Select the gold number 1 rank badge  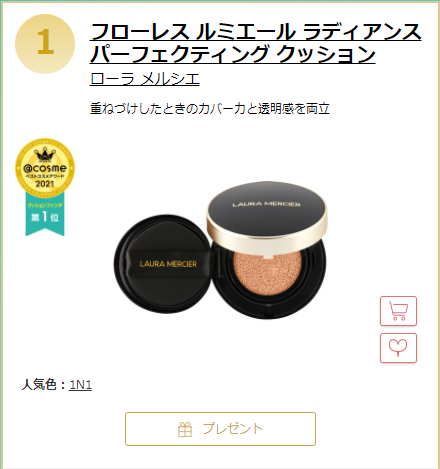(x=45, y=44)
